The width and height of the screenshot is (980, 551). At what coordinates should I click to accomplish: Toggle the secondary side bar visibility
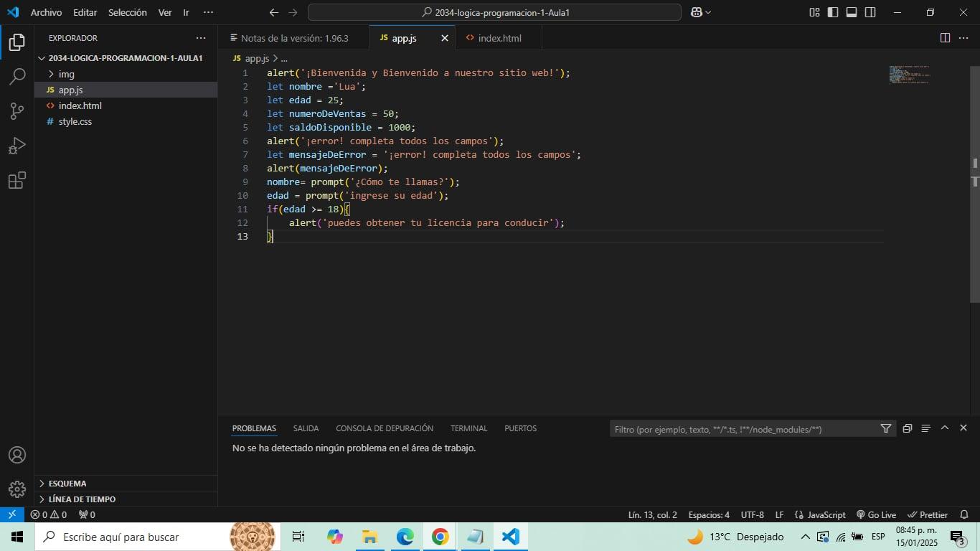coord(870,12)
